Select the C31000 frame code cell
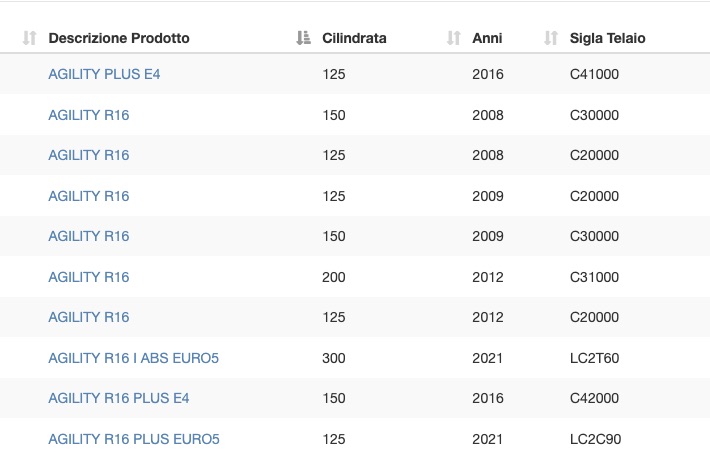 point(594,277)
